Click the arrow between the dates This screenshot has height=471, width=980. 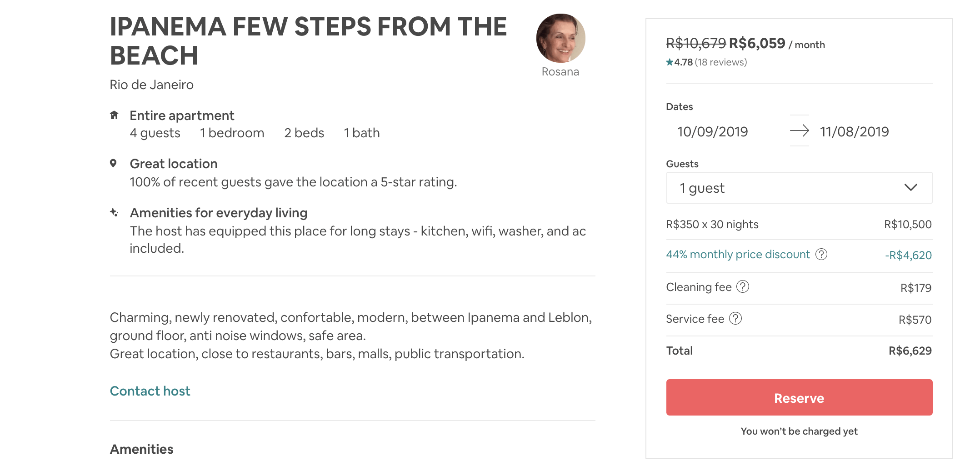tap(799, 131)
